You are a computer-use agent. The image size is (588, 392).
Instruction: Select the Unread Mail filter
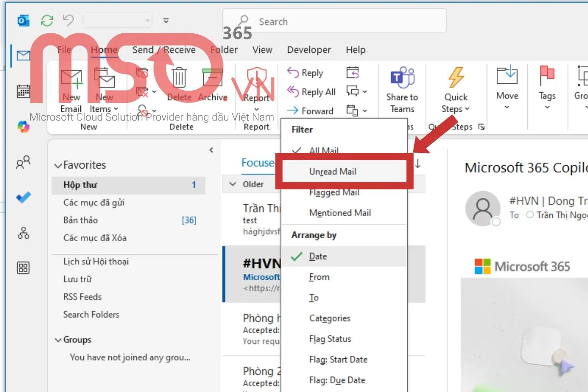point(333,171)
